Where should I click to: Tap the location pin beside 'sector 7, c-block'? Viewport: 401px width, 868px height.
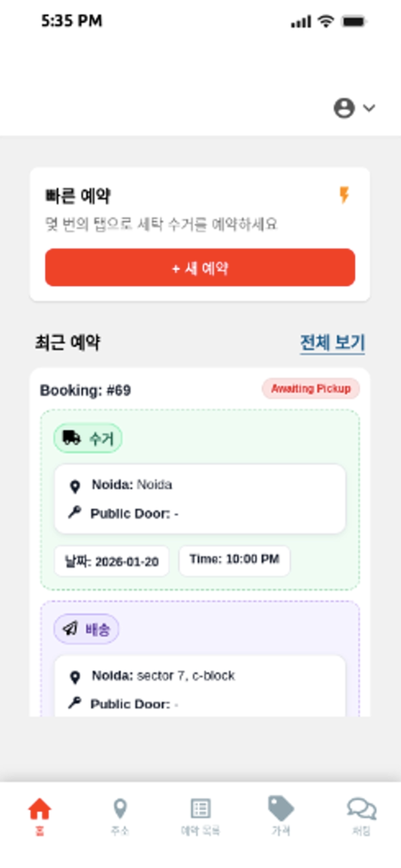pos(75,677)
